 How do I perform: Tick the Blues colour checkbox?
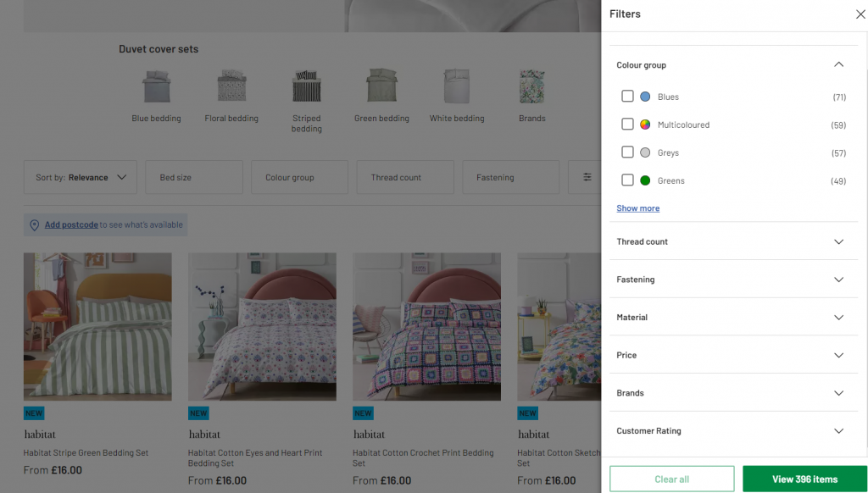[x=627, y=97]
